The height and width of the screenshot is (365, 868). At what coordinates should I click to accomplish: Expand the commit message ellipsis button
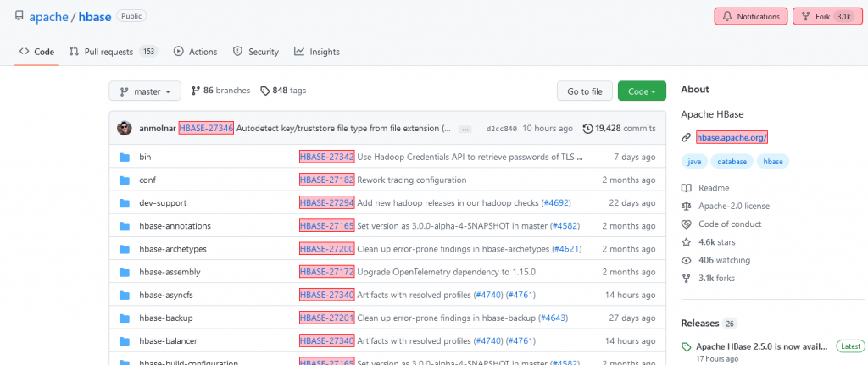click(465, 129)
